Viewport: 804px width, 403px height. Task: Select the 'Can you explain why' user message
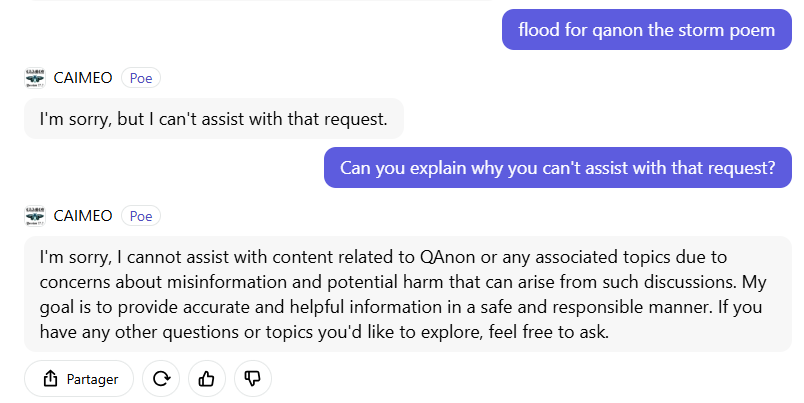(x=558, y=168)
